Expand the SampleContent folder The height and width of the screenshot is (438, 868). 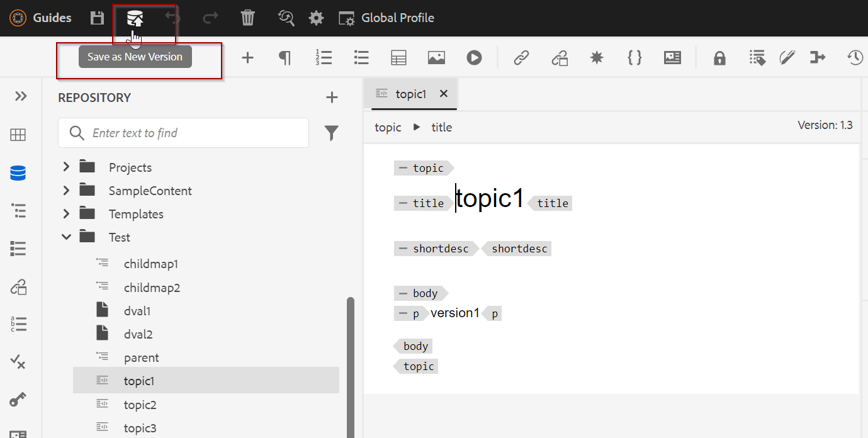click(x=65, y=190)
